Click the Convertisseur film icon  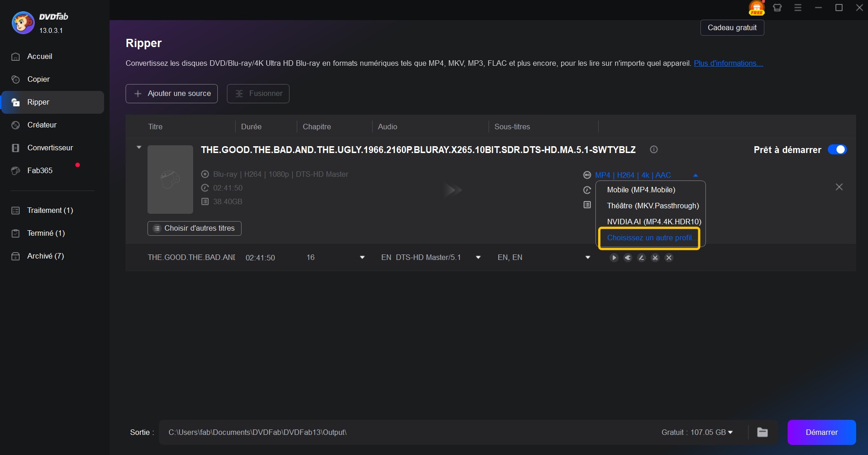[x=16, y=148]
